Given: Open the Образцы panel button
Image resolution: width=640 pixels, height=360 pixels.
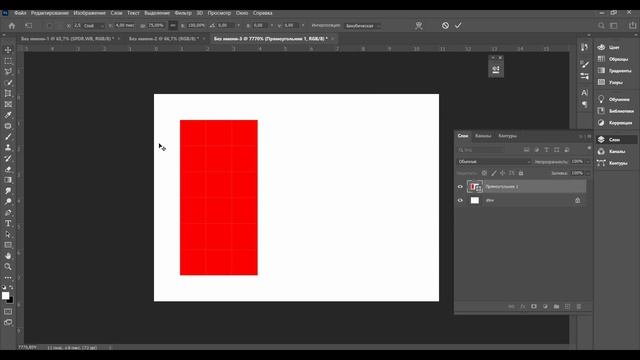Looking at the screenshot, I should [x=614, y=59].
